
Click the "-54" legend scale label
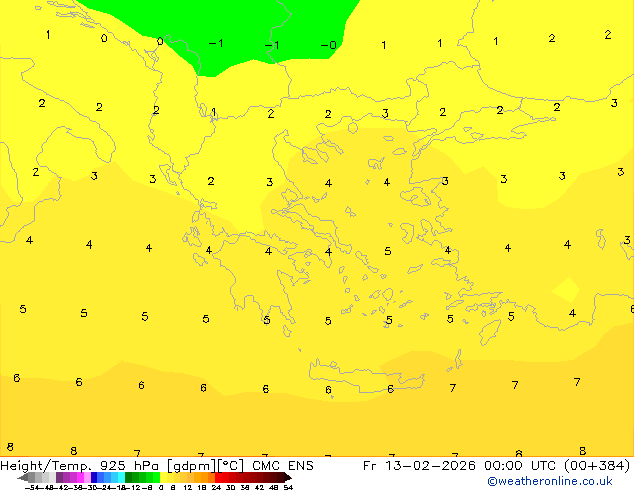pyautogui.click(x=32, y=487)
